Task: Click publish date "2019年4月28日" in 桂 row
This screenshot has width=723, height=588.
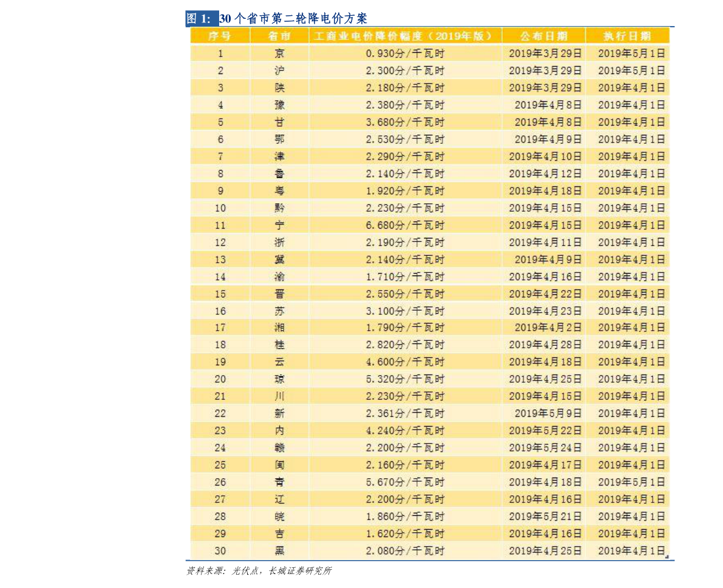Action: pyautogui.click(x=545, y=345)
